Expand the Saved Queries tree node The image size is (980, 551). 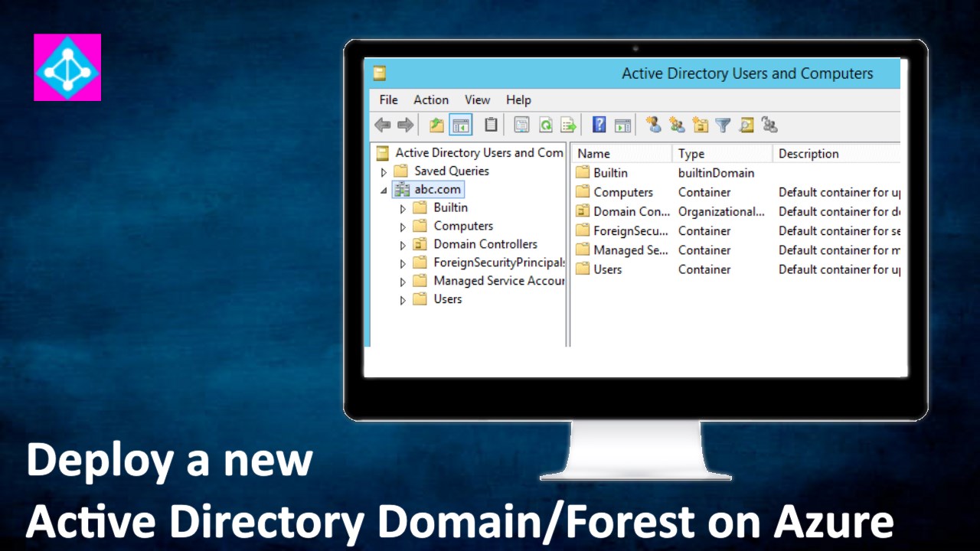[x=384, y=172]
